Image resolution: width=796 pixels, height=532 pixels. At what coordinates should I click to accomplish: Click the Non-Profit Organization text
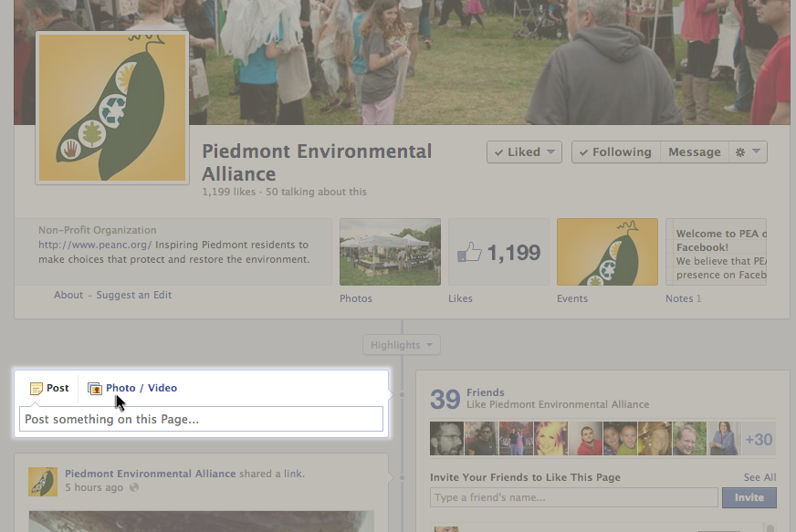[x=98, y=230]
